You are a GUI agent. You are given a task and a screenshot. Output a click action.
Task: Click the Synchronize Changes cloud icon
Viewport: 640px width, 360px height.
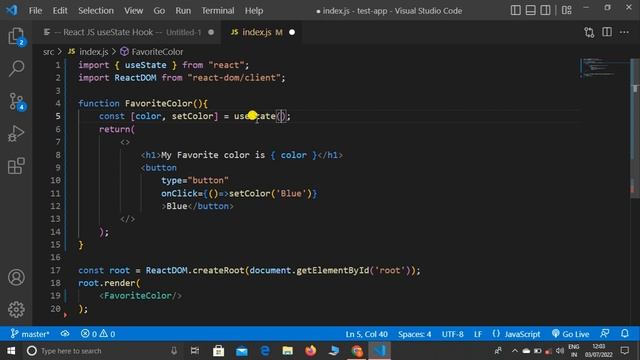(x=65, y=334)
